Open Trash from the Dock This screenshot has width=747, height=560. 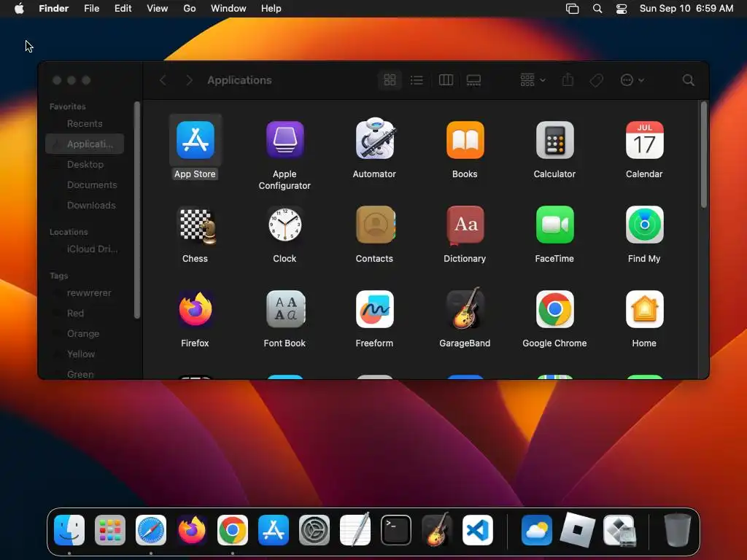pyautogui.click(x=678, y=530)
